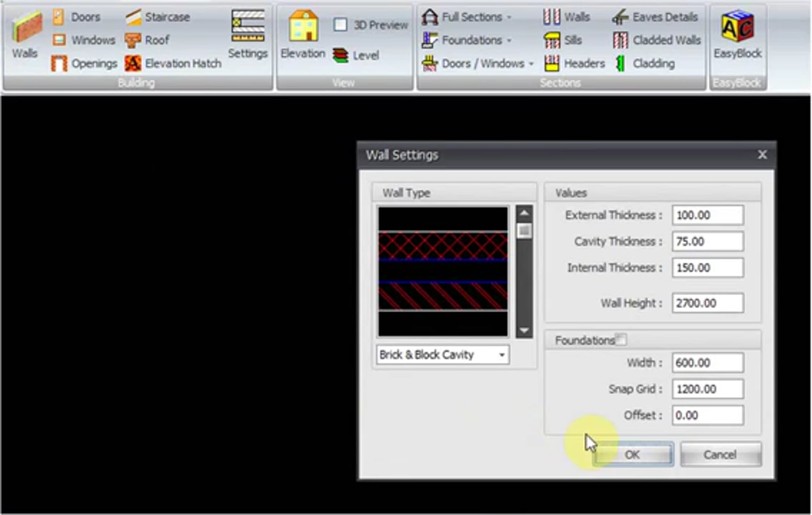Click the Level tool in View
This screenshot has width=812, height=515.
(x=356, y=56)
